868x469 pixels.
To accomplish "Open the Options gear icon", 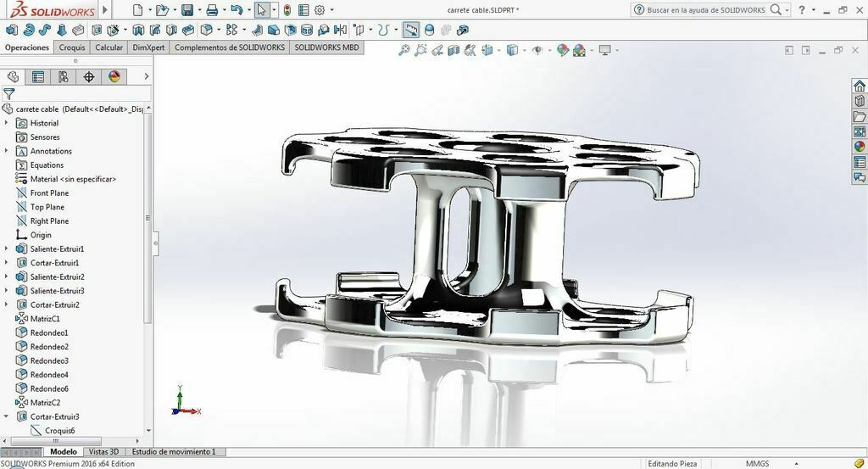I will [x=320, y=10].
